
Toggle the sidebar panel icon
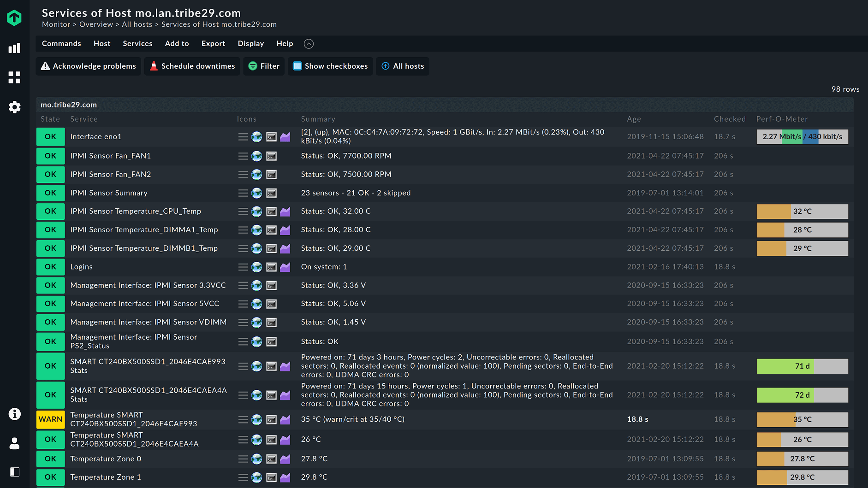[14, 472]
